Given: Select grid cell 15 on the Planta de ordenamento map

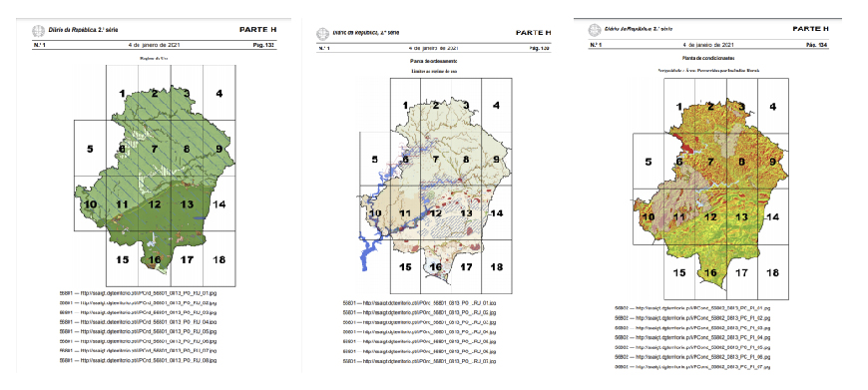Looking at the screenshot, I should (405, 266).
